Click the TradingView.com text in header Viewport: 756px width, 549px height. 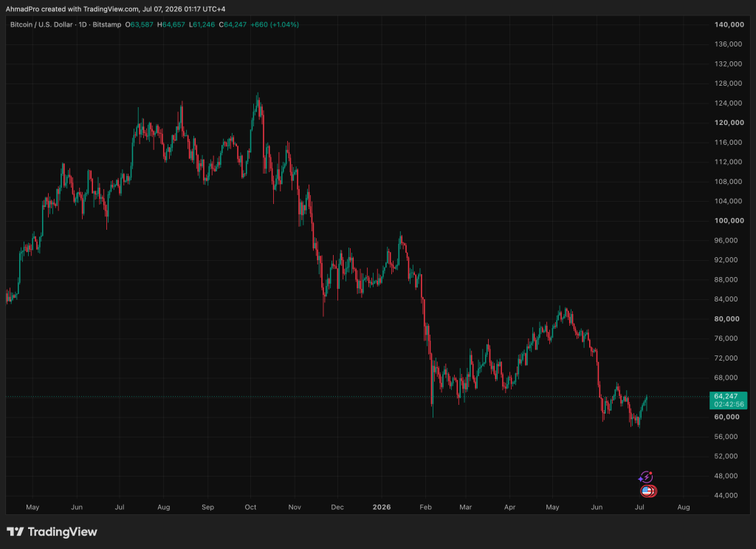(x=111, y=9)
